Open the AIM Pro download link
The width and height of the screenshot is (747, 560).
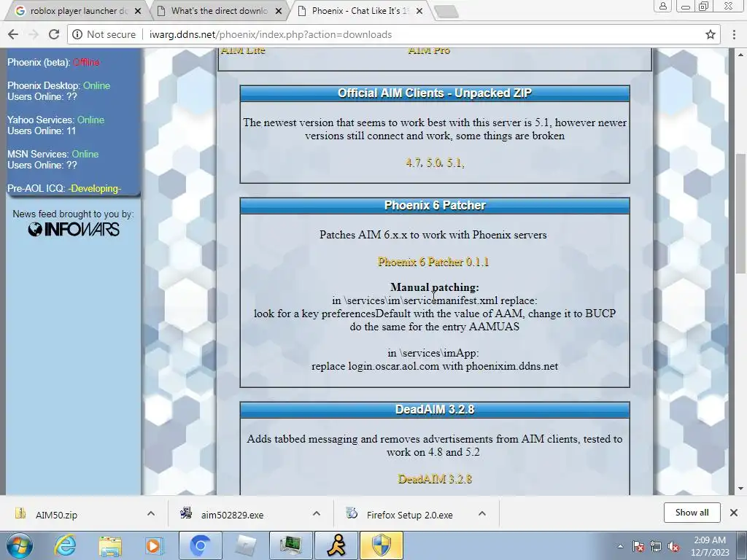[x=429, y=50]
